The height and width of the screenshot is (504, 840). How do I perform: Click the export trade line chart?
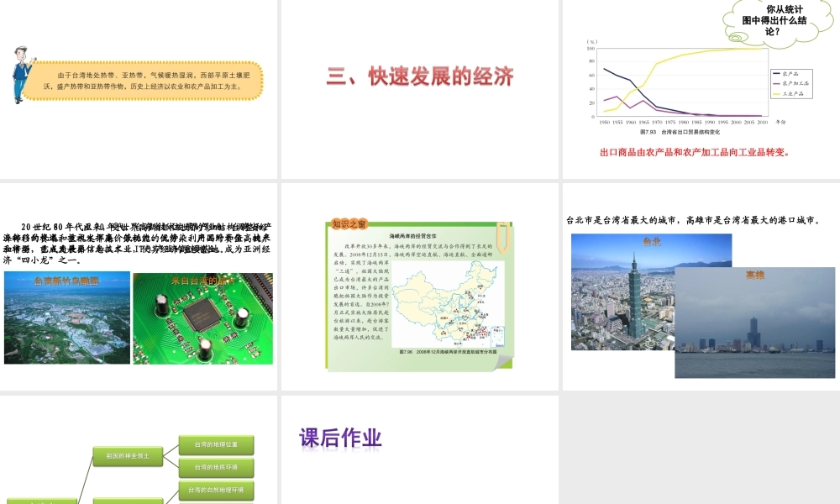pos(681,82)
